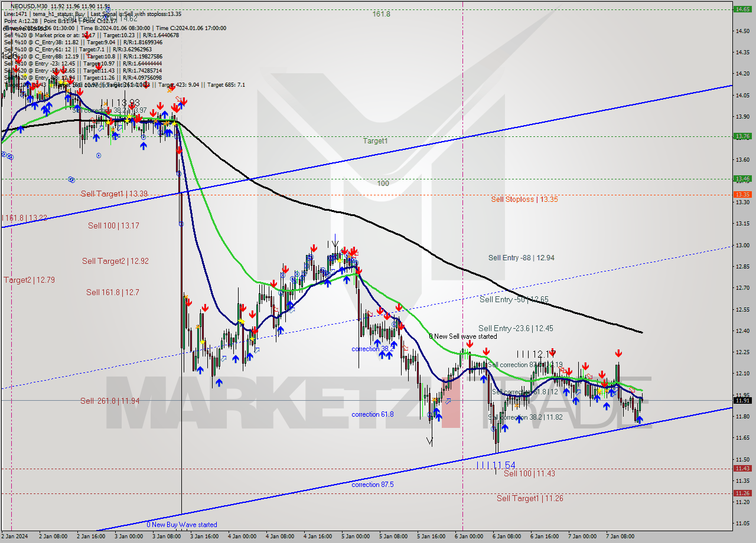The width and height of the screenshot is (756, 543).
Task: Click the '3 Jan 08:00' time axis label
Action: tap(167, 537)
